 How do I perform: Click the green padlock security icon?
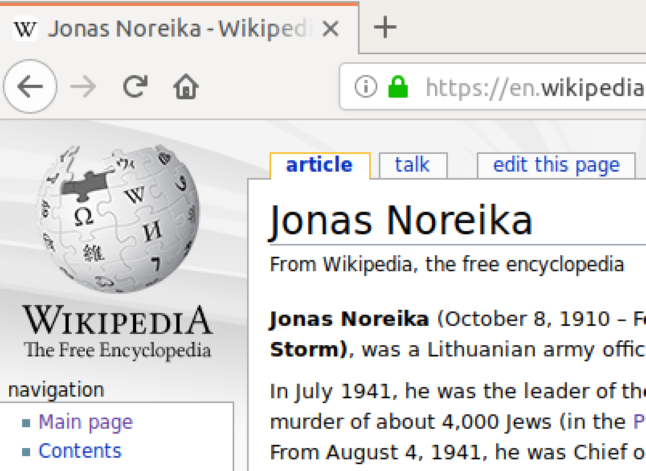398,87
